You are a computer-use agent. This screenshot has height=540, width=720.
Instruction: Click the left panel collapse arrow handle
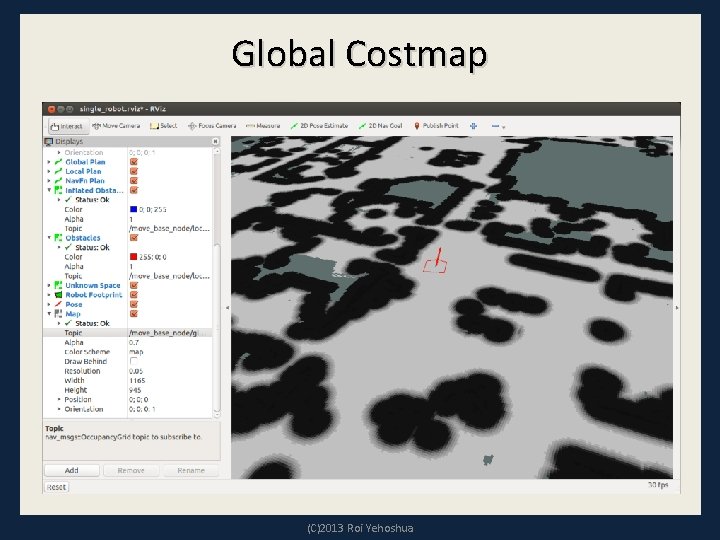click(x=227, y=308)
